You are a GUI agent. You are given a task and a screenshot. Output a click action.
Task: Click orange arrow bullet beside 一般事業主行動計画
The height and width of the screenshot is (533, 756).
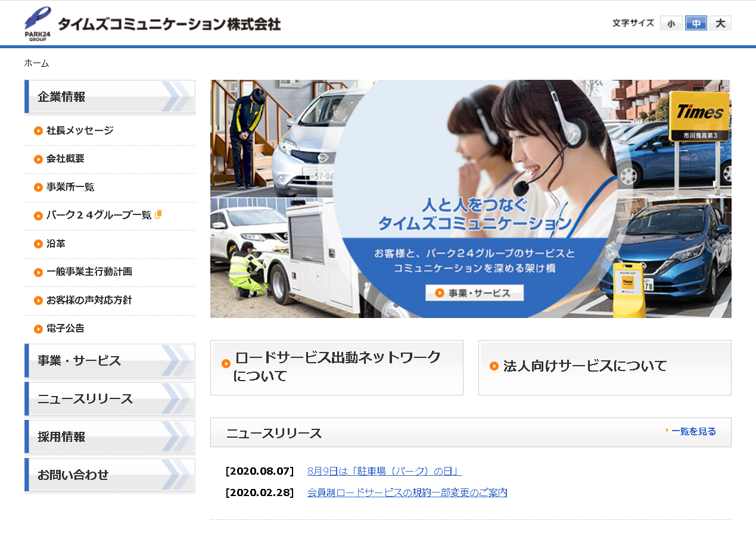pyautogui.click(x=38, y=272)
